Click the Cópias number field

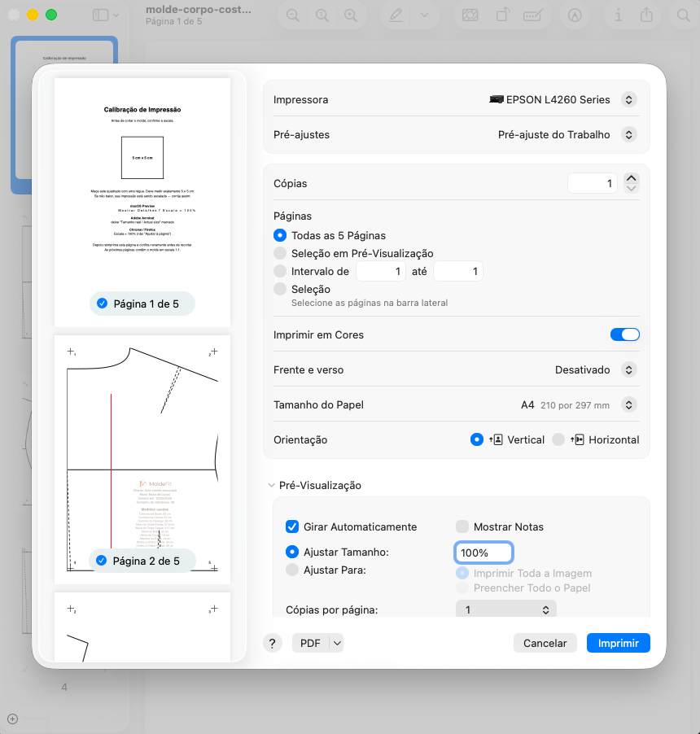(x=593, y=183)
